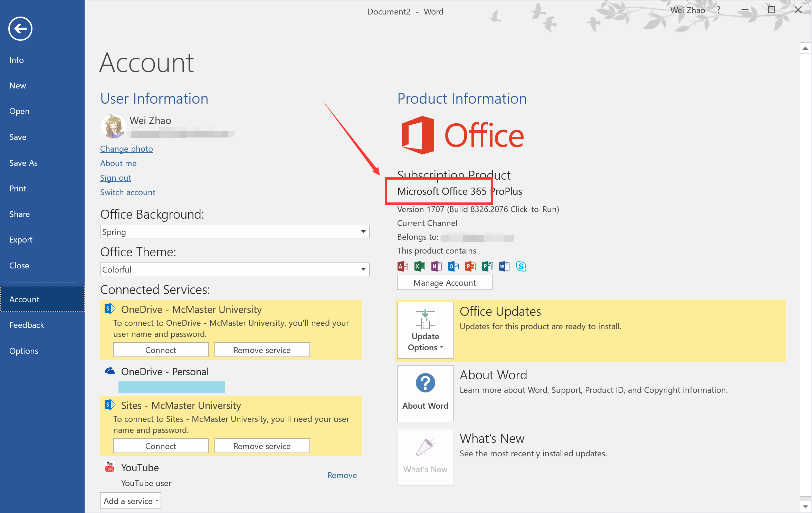Screen dimensions: 812x513
Task: Remove the YouTube connected service
Action: tap(342, 475)
